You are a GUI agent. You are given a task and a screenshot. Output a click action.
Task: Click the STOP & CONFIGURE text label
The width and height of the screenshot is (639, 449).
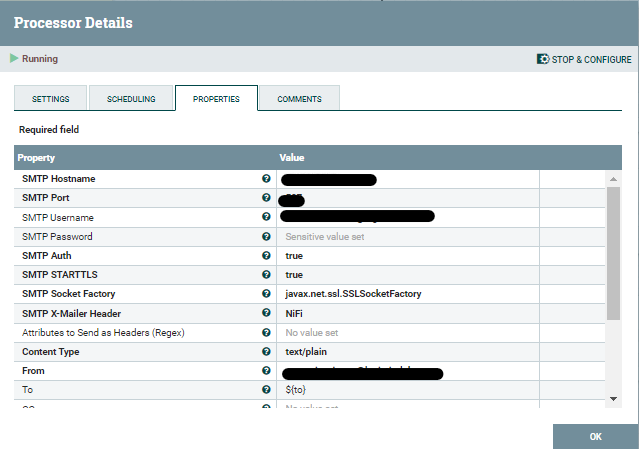click(591, 59)
